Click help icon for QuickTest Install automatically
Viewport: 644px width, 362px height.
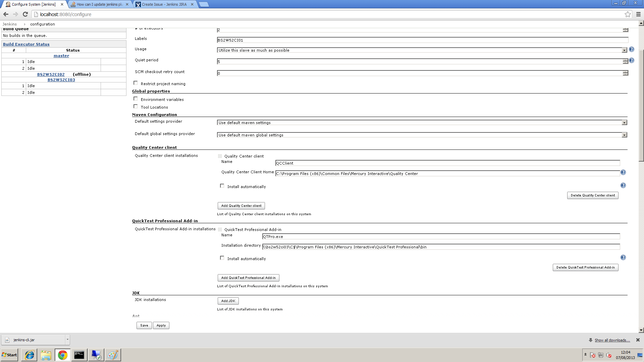pos(623,258)
